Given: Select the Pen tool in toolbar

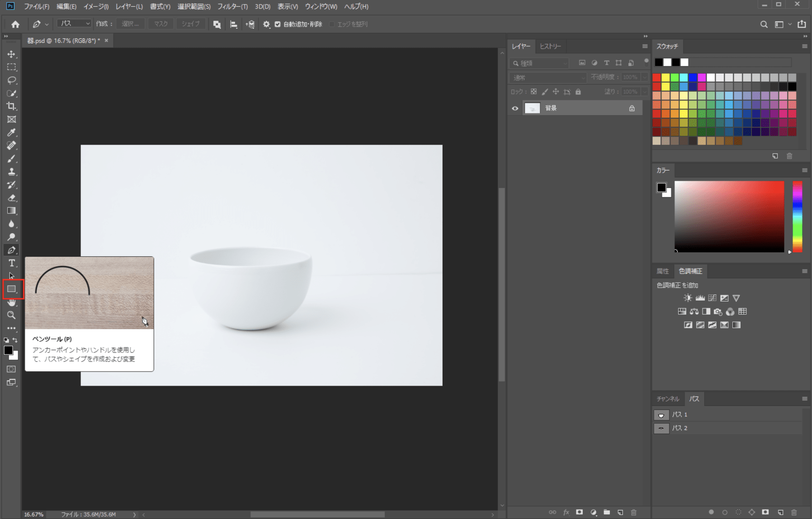Looking at the screenshot, I should [x=11, y=250].
